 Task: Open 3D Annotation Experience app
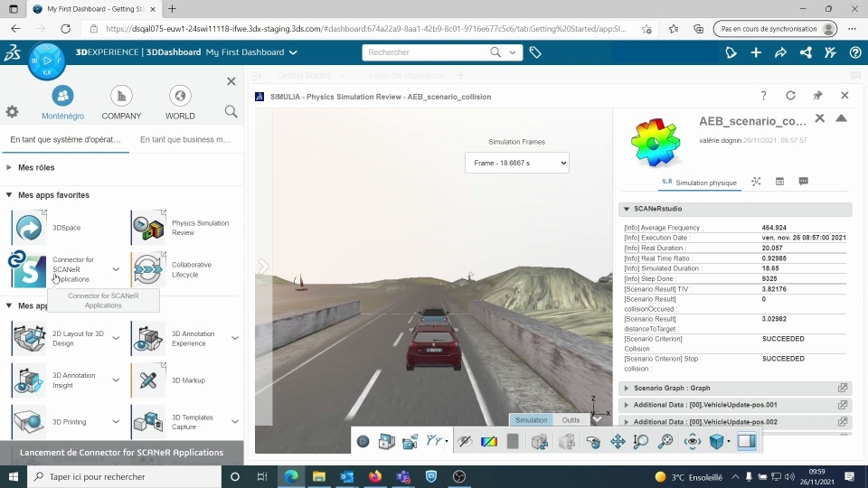click(x=149, y=338)
